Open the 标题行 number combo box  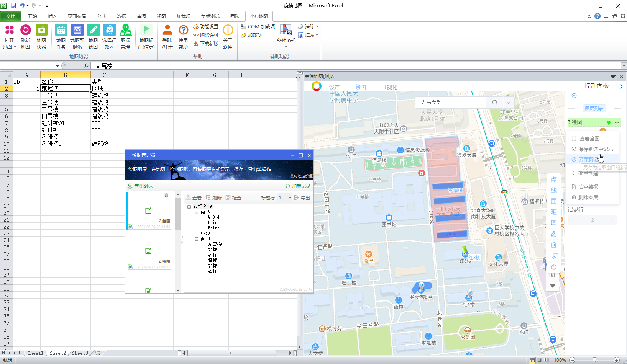(x=285, y=198)
